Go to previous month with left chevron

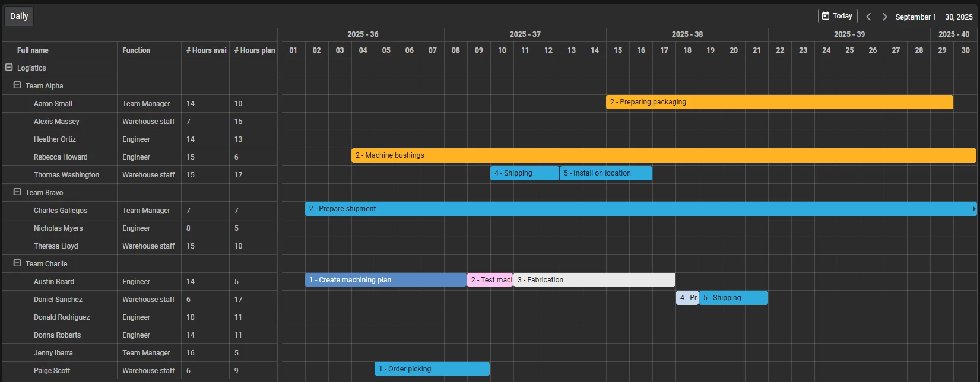pos(868,17)
